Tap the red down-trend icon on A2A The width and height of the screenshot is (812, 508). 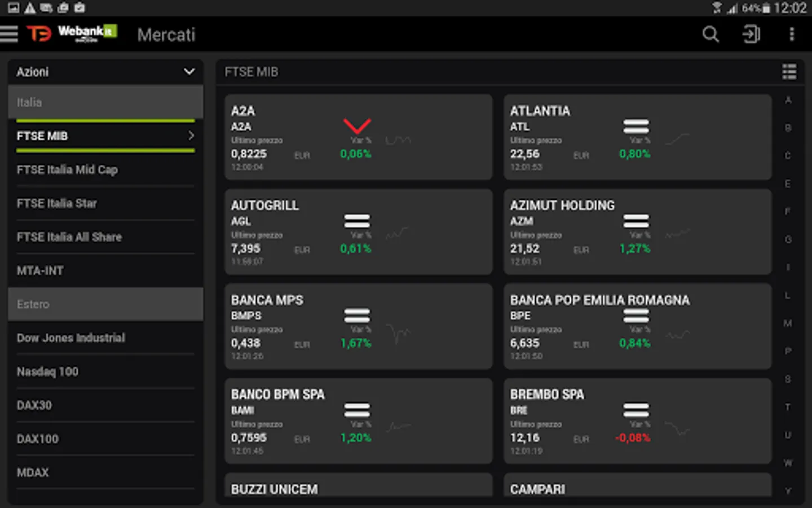click(x=357, y=126)
